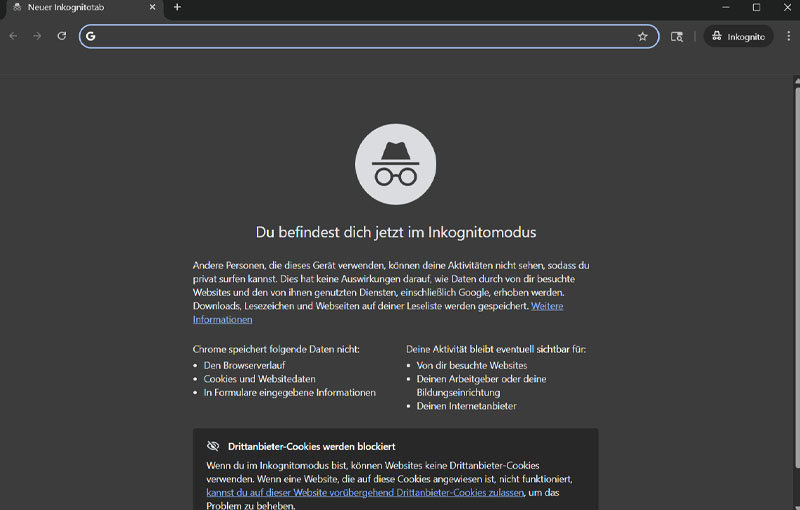The image size is (800, 510).
Task: Click the crossed-out eye cookies icon
Action: 213,446
